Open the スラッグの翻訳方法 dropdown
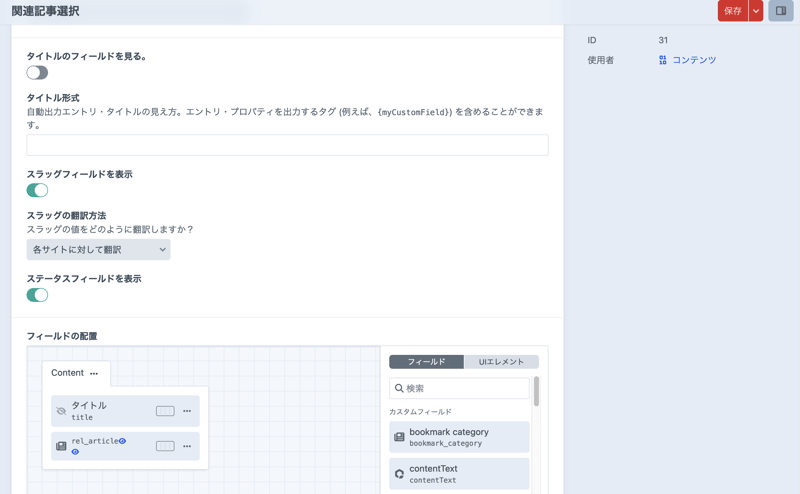 (x=98, y=250)
